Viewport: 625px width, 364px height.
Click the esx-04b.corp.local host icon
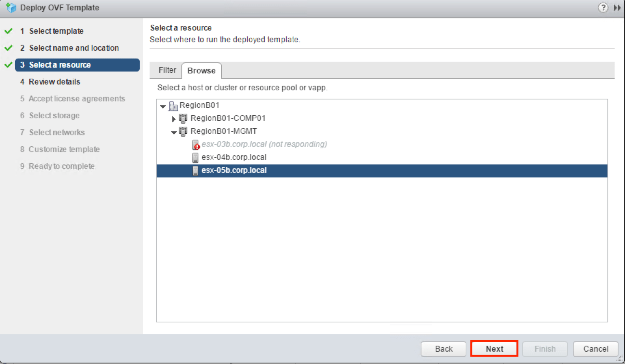[195, 158]
